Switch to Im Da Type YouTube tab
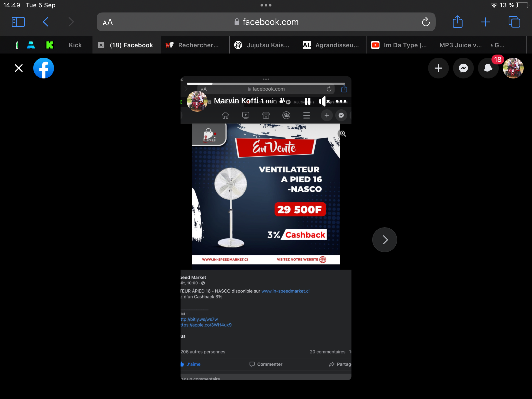The height and width of the screenshot is (399, 532). [401, 45]
